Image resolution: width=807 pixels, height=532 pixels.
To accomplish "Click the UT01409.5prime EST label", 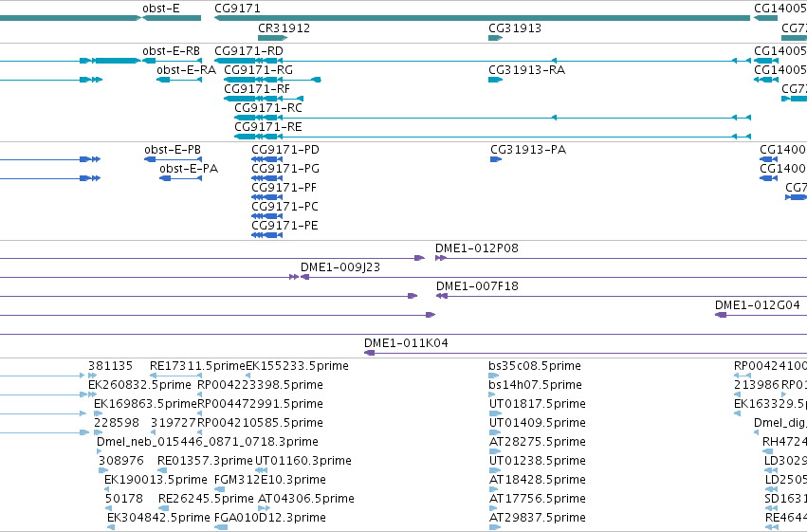I will 538,424.
